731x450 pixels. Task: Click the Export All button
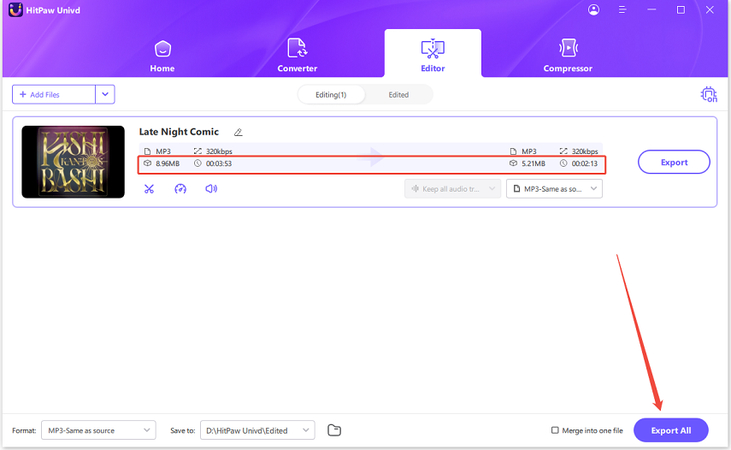tap(671, 430)
